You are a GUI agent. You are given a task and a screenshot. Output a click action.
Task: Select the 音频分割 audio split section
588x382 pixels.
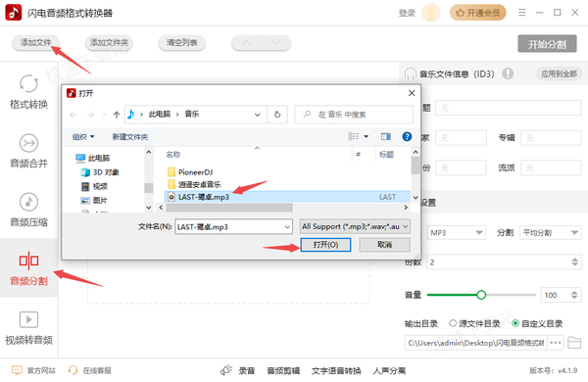click(x=28, y=268)
